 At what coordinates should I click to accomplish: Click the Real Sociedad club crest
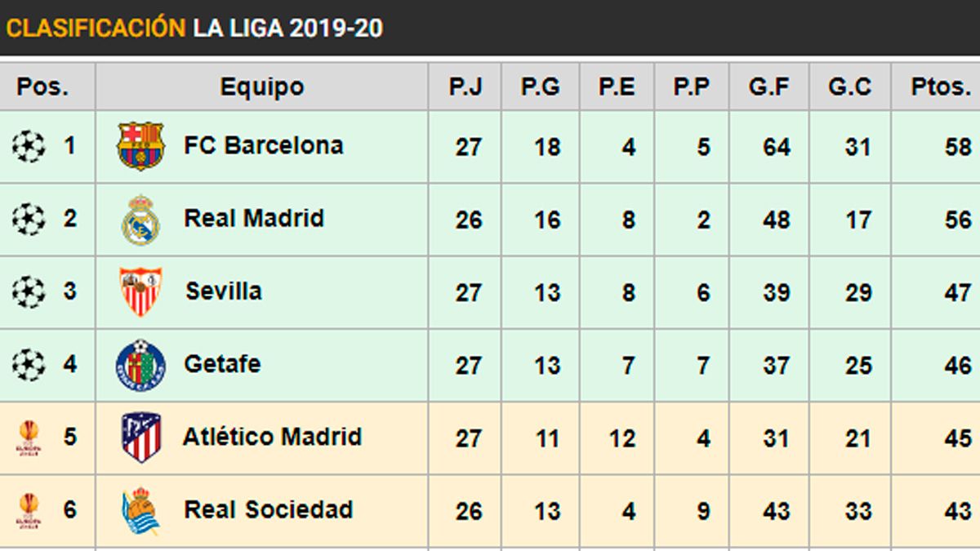pos(140,511)
